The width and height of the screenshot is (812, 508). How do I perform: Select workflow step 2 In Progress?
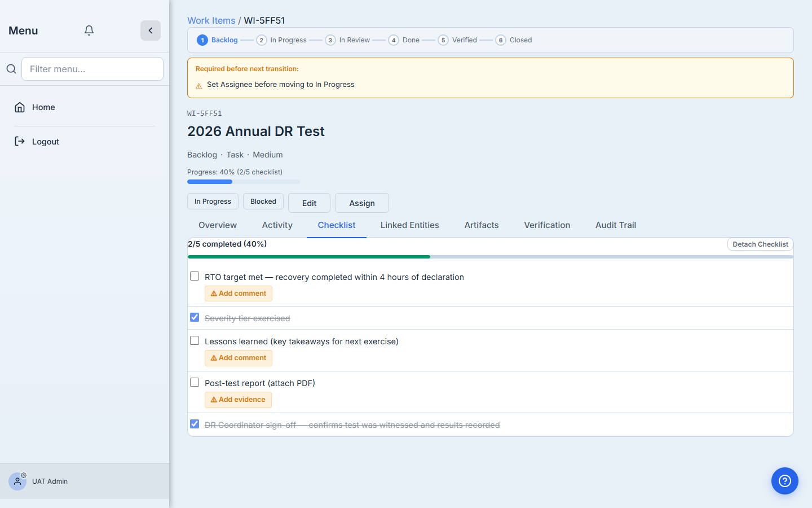[281, 40]
